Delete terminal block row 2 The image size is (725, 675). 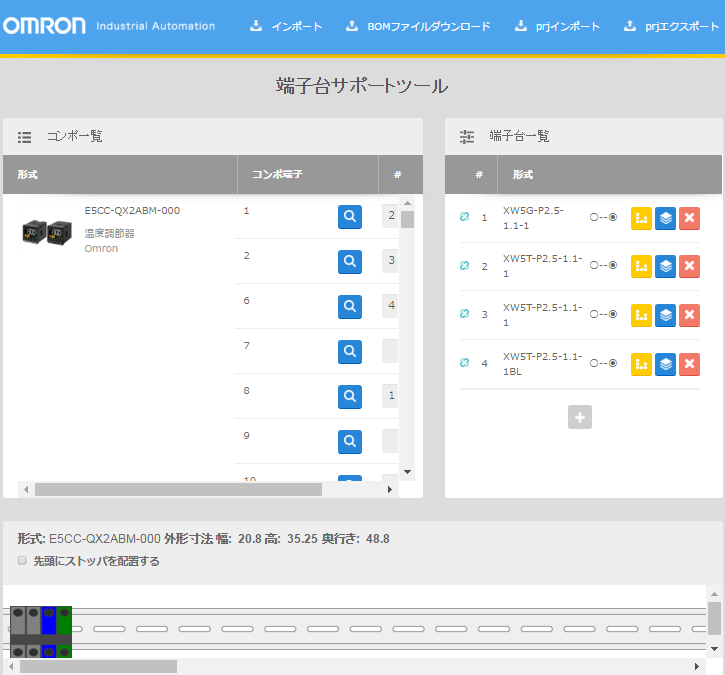click(x=689, y=266)
